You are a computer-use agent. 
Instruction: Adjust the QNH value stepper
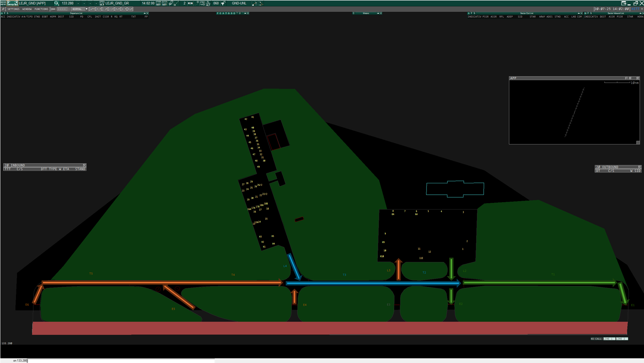point(69,9)
